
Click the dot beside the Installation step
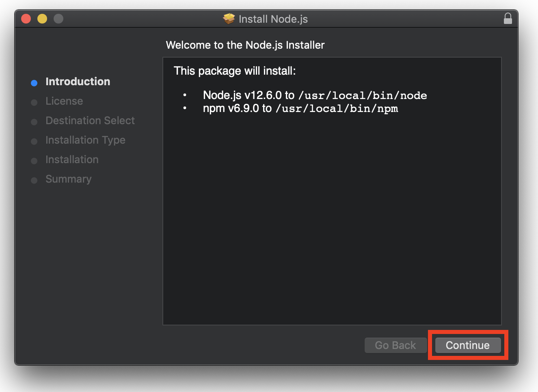[34, 161]
